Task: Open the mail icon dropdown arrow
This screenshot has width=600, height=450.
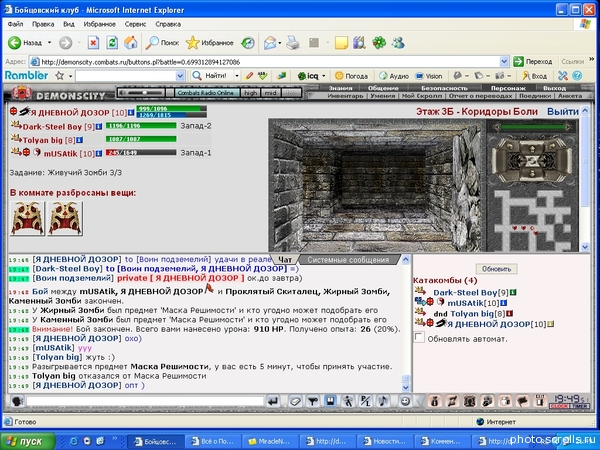Action: (280, 43)
